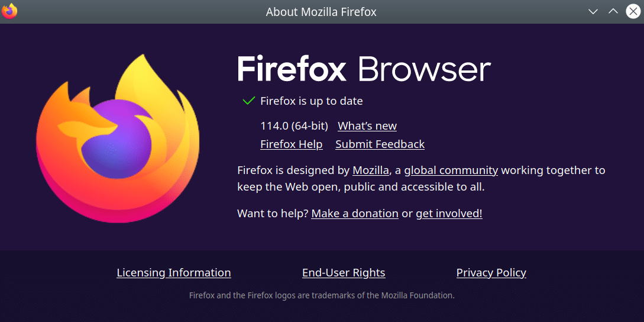The height and width of the screenshot is (322, 644).
Task: Click the large Firefox logo image
Action: 118,138
